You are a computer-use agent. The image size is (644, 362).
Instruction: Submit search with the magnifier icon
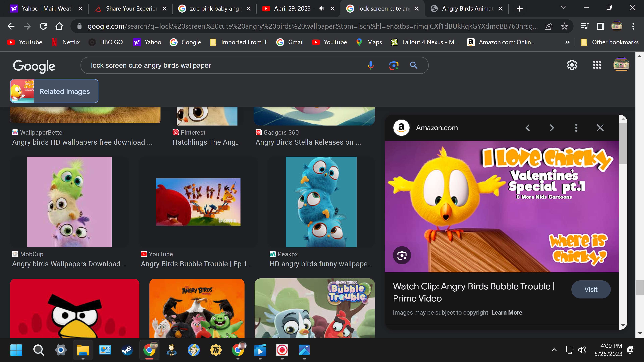414,66
